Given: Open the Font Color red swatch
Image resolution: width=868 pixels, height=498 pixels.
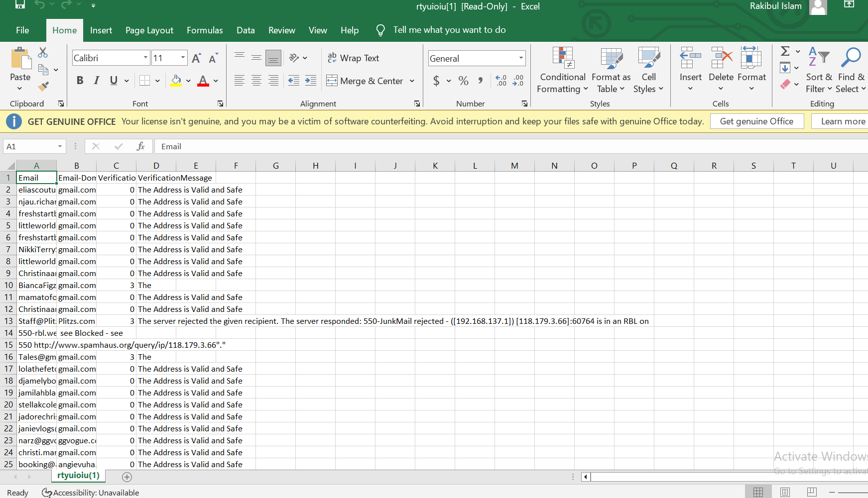Looking at the screenshot, I should point(203,80).
